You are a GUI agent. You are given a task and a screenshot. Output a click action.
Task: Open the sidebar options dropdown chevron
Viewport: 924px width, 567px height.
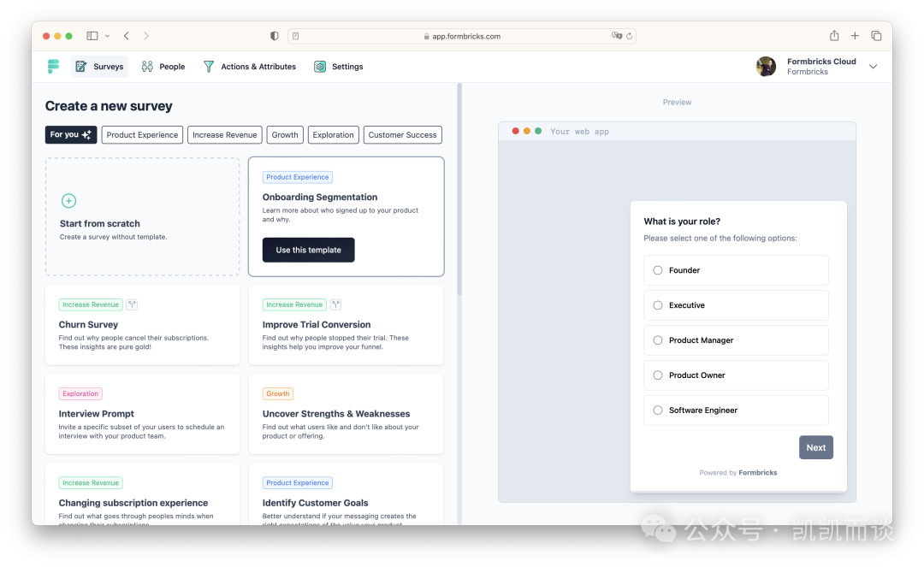tap(107, 36)
